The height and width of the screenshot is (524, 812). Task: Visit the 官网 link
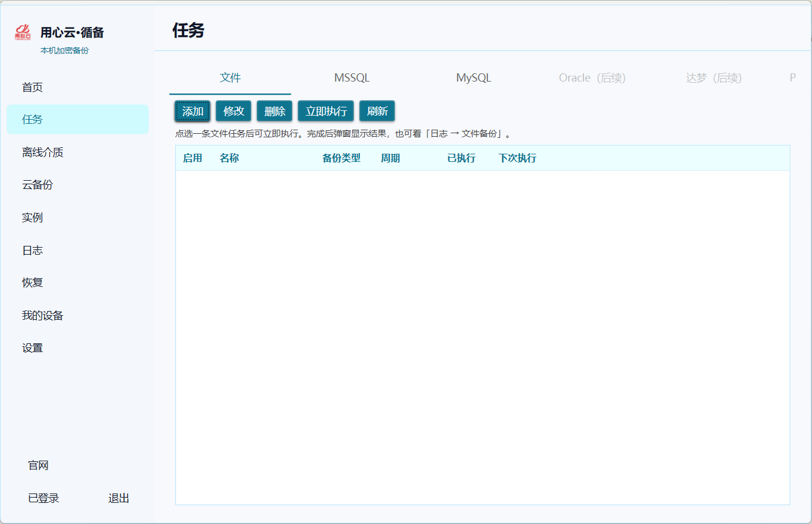[38, 465]
